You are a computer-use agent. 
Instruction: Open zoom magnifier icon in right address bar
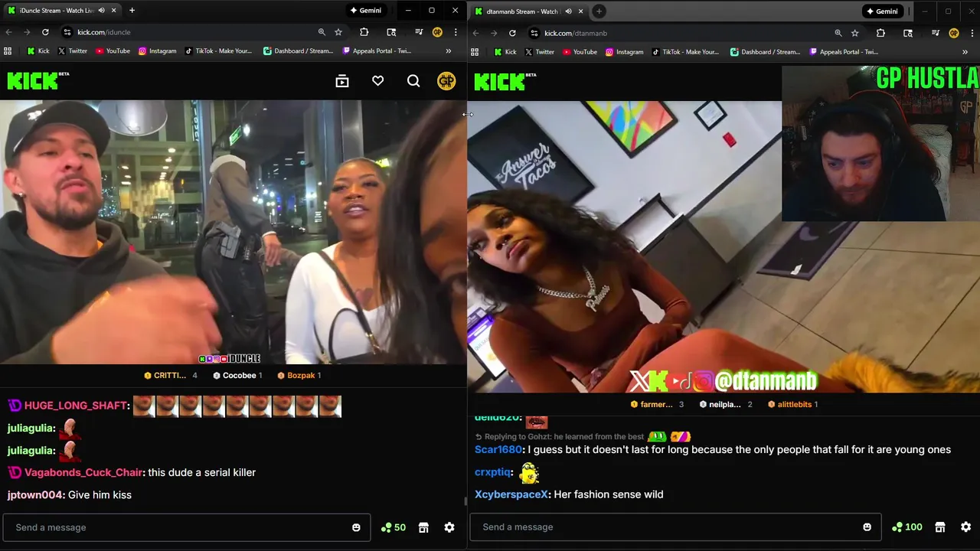838,33
